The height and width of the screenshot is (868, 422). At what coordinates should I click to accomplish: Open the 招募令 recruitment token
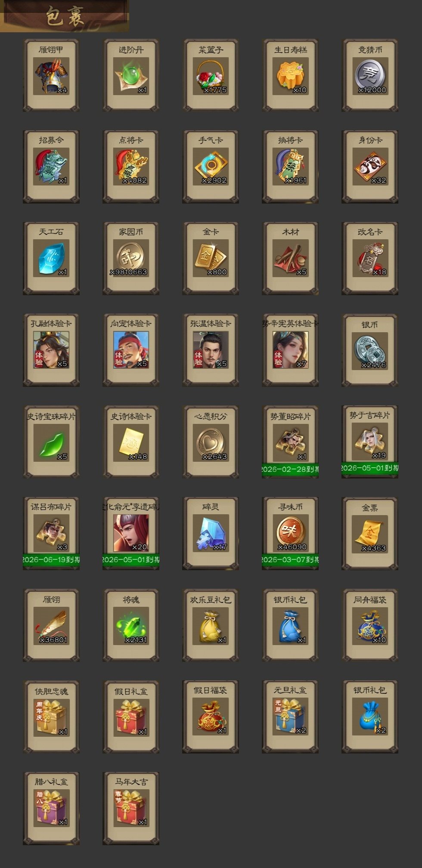pyautogui.click(x=51, y=167)
